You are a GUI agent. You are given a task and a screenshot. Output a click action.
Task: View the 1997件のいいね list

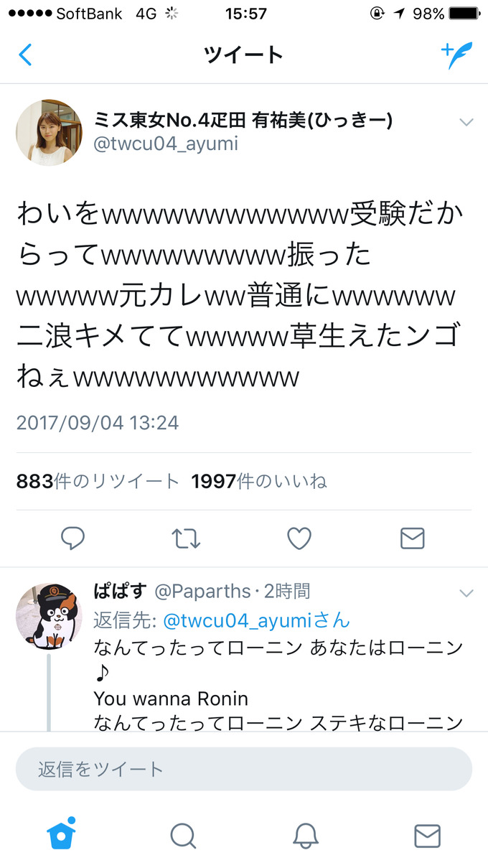(x=259, y=481)
